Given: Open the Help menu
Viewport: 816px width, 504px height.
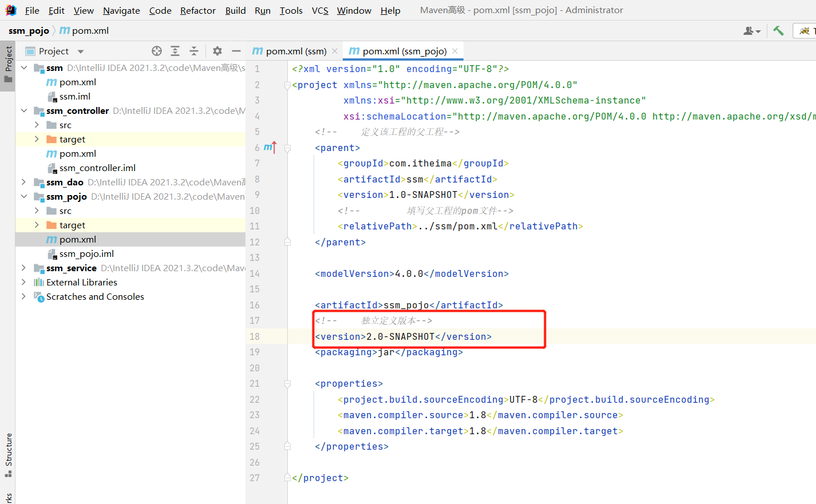Looking at the screenshot, I should click(x=390, y=10).
